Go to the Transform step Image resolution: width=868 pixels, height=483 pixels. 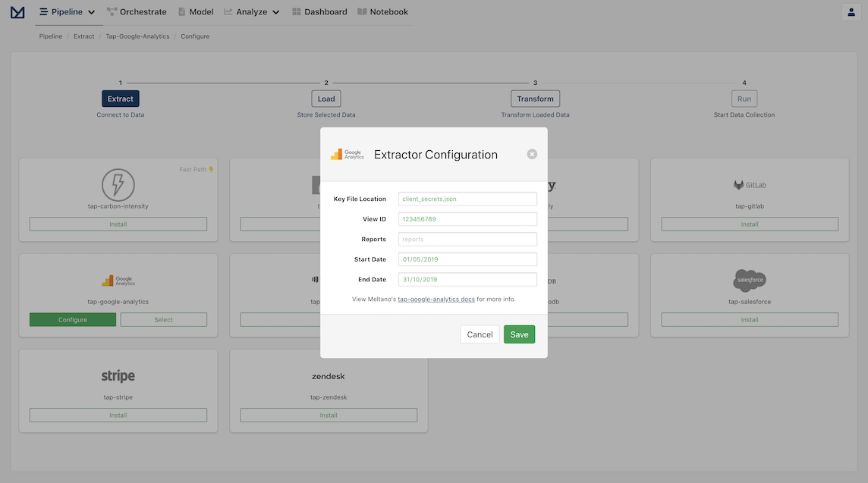coord(536,99)
